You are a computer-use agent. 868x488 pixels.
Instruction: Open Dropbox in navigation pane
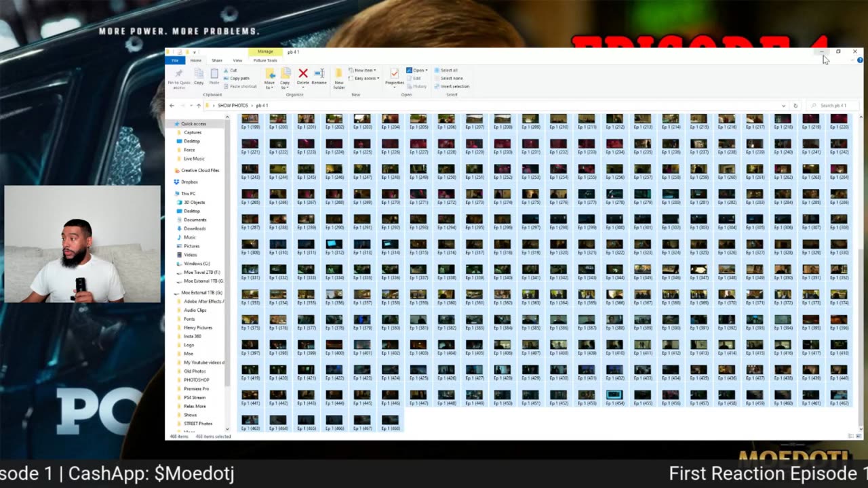(187, 182)
